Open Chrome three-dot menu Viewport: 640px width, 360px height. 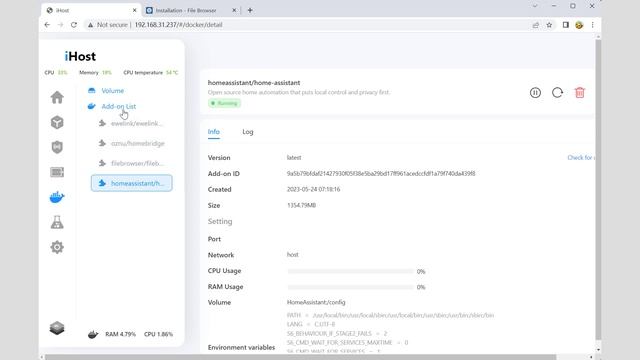592,25
